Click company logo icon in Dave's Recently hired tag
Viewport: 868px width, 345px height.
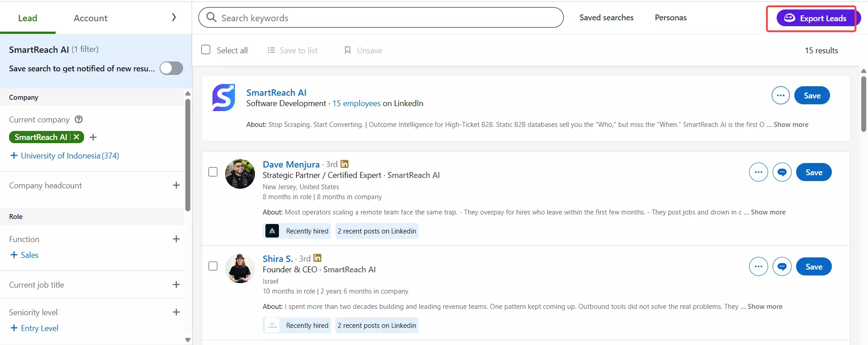tap(272, 231)
